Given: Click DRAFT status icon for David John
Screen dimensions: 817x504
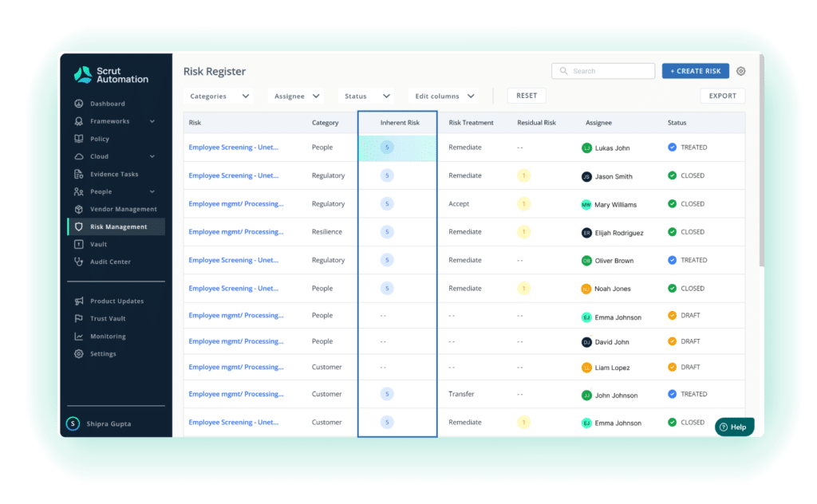Looking at the screenshot, I should tap(672, 341).
